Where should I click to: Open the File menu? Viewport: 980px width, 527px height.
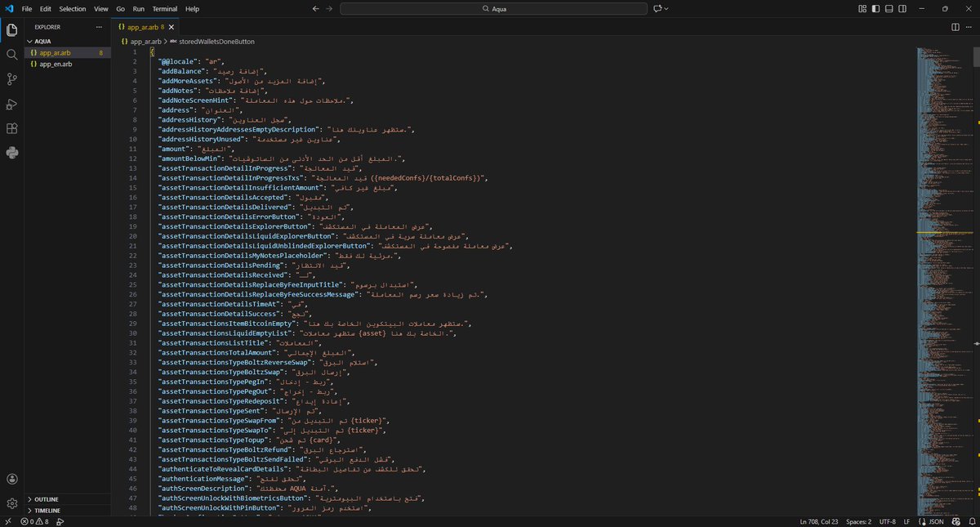pos(28,8)
